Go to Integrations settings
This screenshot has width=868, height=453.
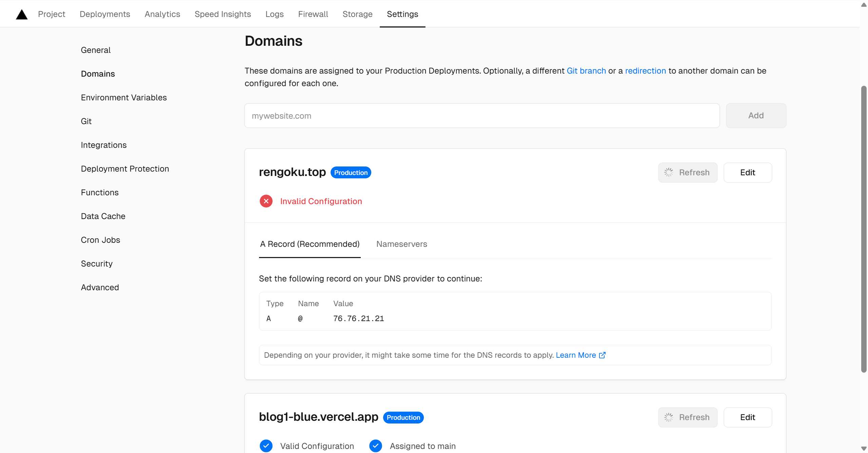104,145
